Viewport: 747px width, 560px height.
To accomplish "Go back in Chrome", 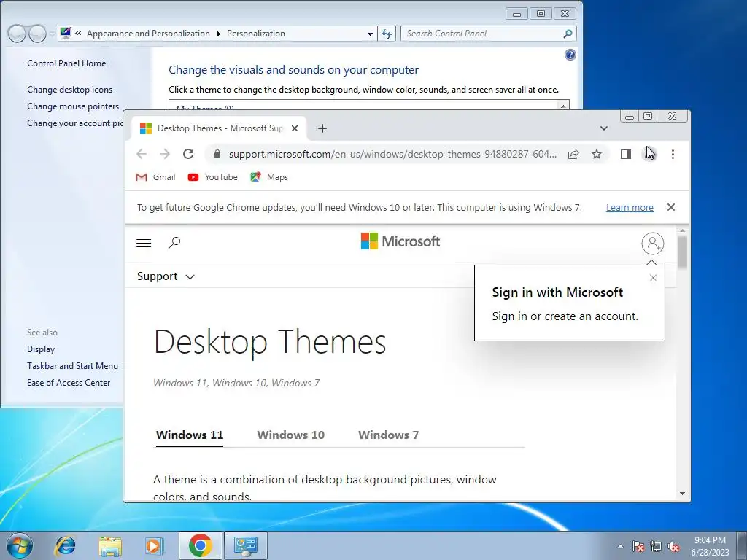I will pyautogui.click(x=142, y=154).
